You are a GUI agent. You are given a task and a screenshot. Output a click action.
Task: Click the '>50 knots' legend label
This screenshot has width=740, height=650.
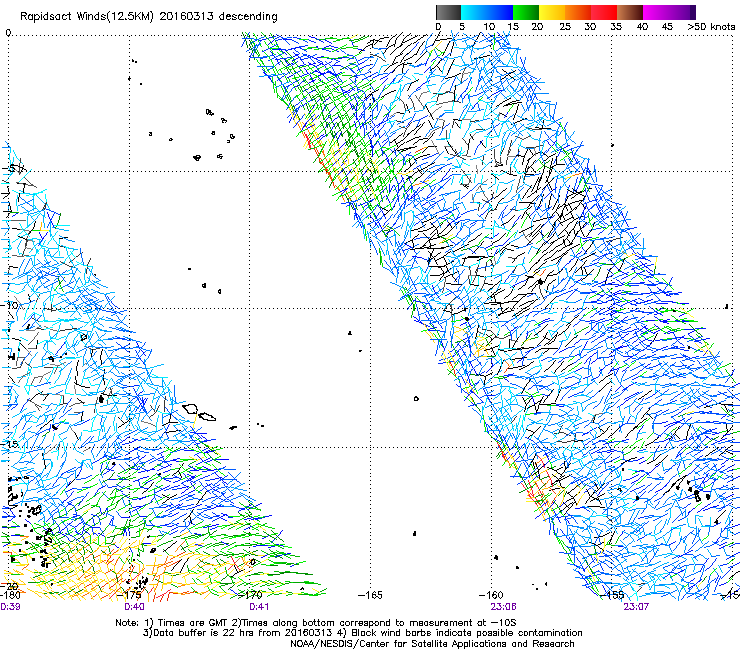(x=711, y=27)
